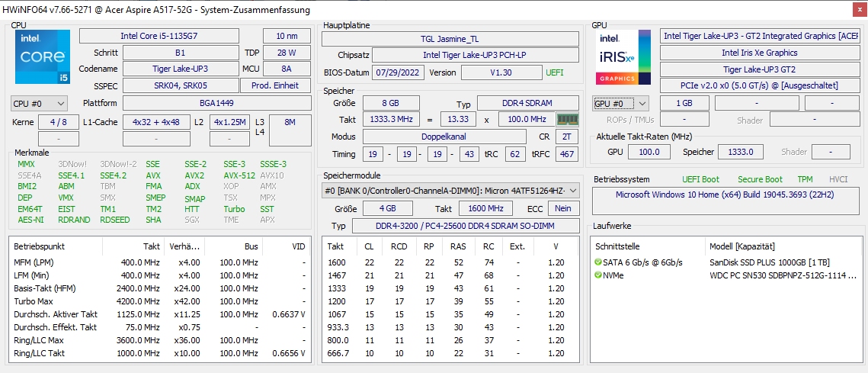
Task: Click the TGL Jasmine_TL mainboard field
Action: pyautogui.click(x=450, y=39)
